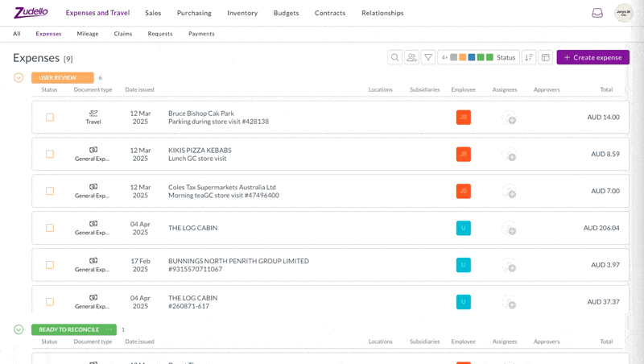Open User Review options ellipsis
Image resolution: width=644 pixels, height=364 pixels.
click(86, 77)
